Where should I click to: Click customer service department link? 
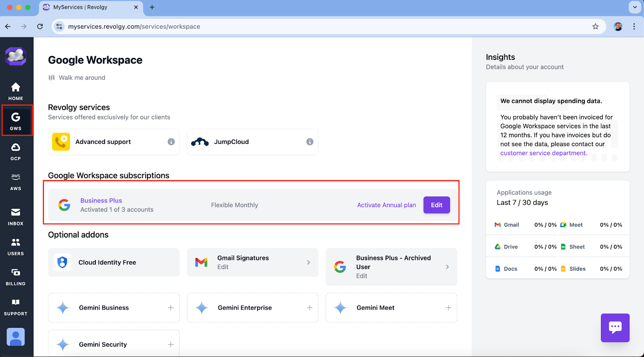coord(544,153)
